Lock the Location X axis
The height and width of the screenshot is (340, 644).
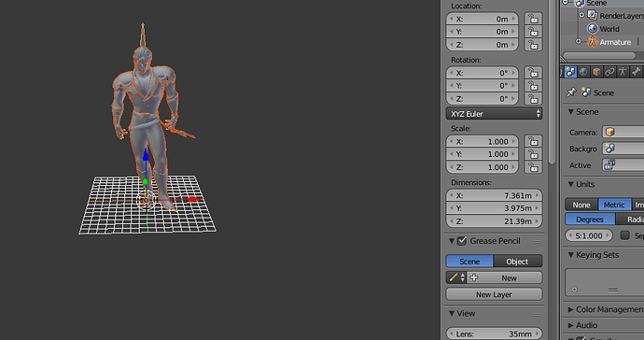(533, 19)
